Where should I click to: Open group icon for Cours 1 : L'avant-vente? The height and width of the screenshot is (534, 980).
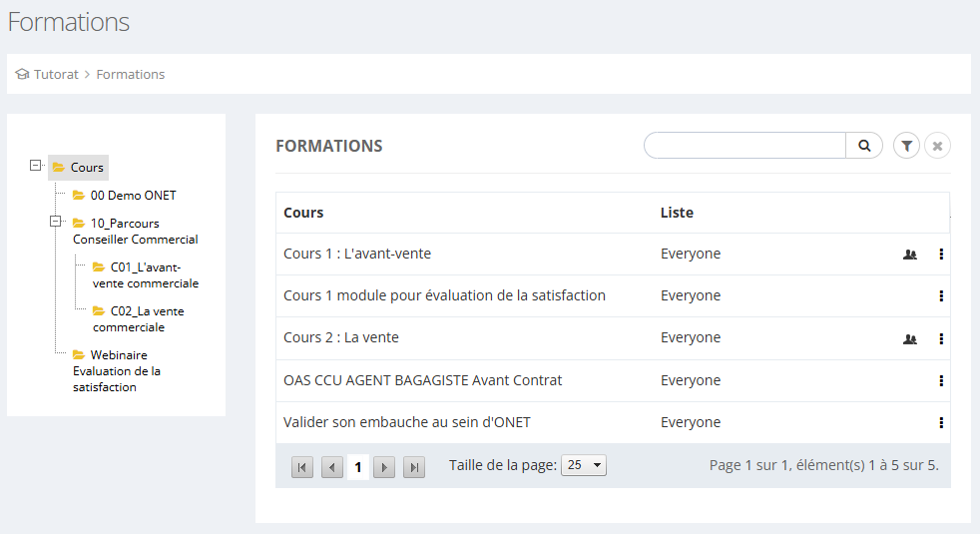[x=909, y=255]
